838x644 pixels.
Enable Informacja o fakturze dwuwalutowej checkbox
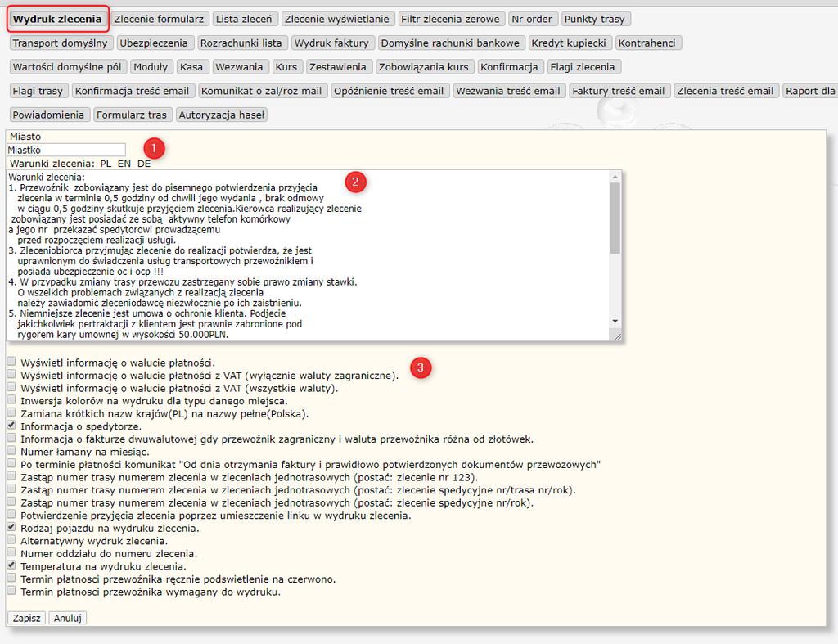tap(11, 438)
